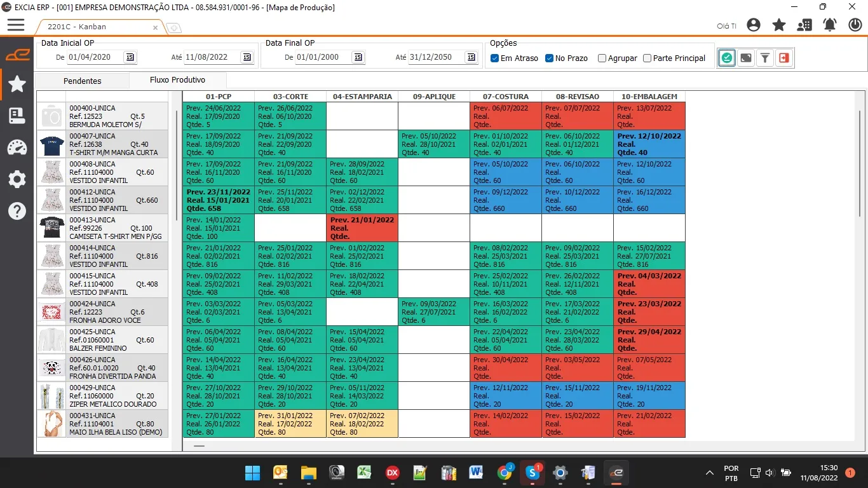The image size is (868, 488).
Task: Uncheck the Em Atraso checkbox
Action: 495,58
